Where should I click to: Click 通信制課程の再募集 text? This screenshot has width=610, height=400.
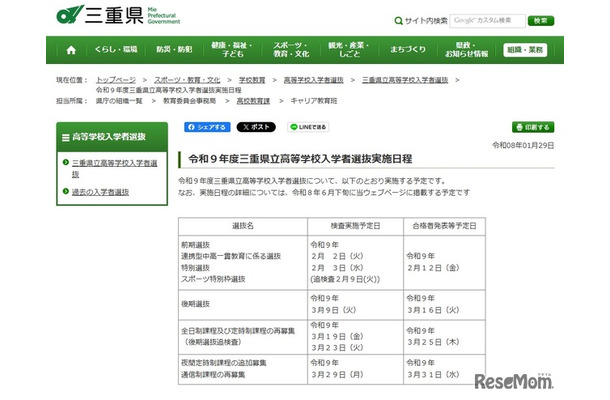tap(213, 375)
